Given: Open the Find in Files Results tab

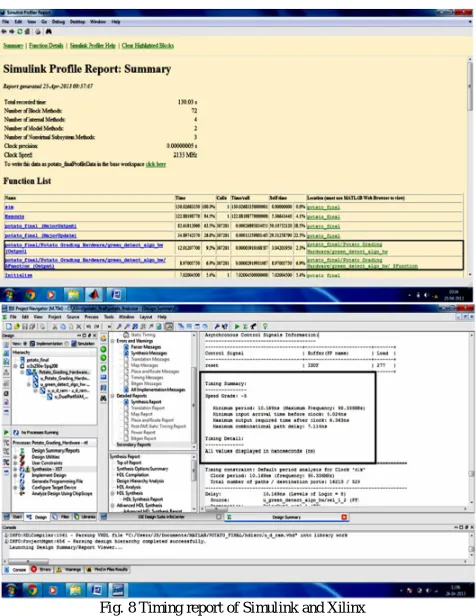Looking at the screenshot, I should pos(107,569).
